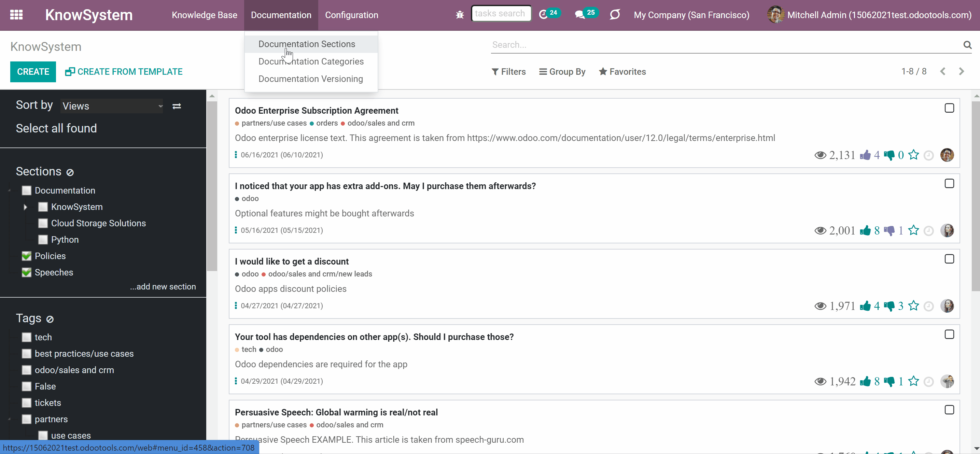Like the extra add-ons article

(x=865, y=230)
